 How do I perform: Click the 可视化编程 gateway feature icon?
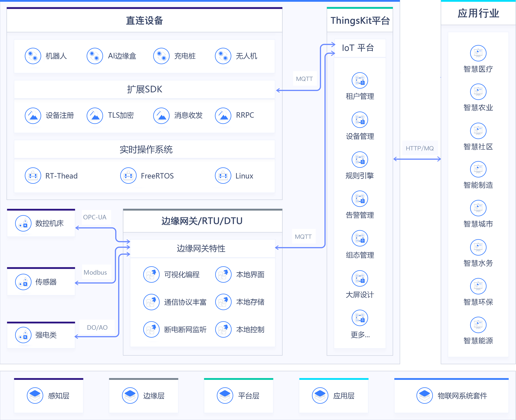pyautogui.click(x=151, y=275)
